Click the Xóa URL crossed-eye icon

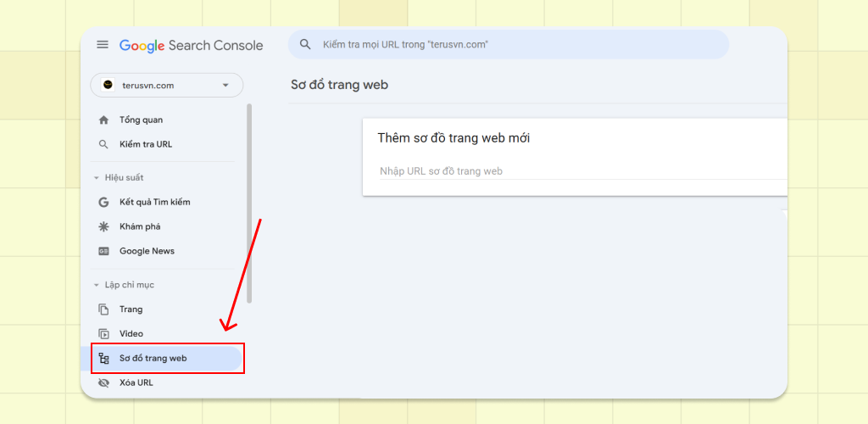click(103, 382)
